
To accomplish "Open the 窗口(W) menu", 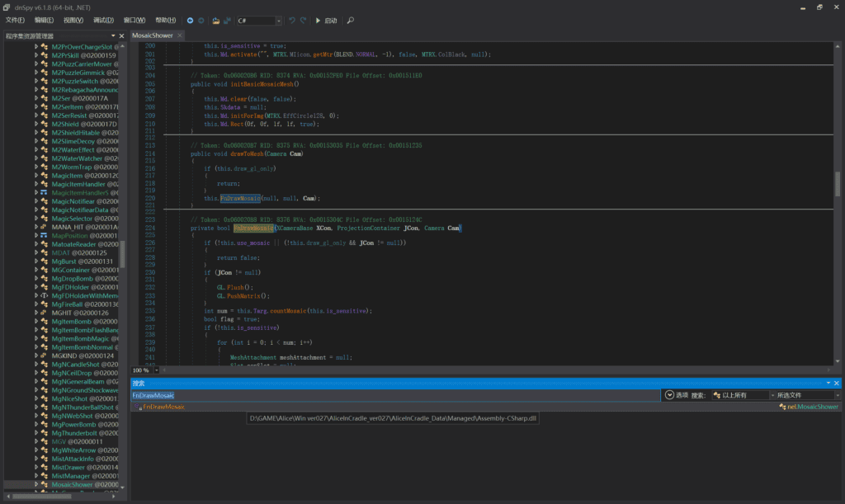I will [x=135, y=21].
